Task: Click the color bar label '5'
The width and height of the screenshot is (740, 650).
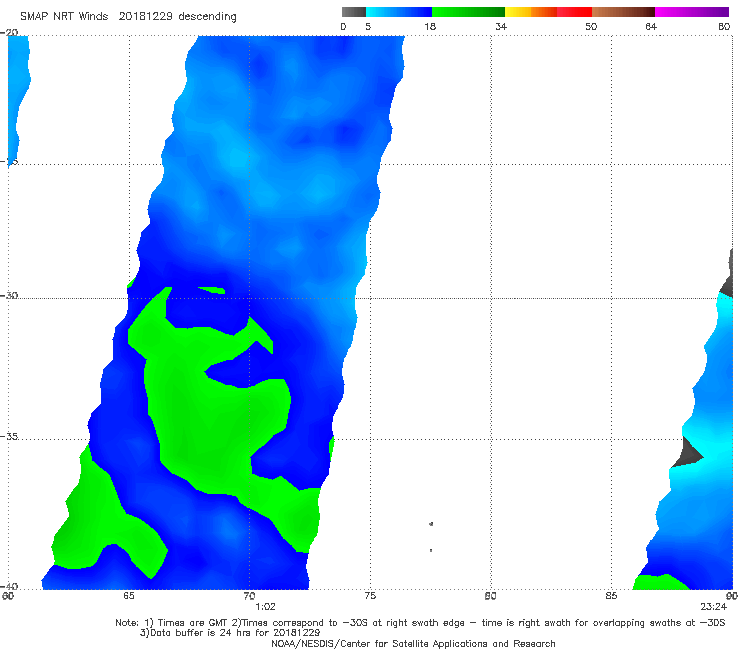Action: [x=368, y=26]
